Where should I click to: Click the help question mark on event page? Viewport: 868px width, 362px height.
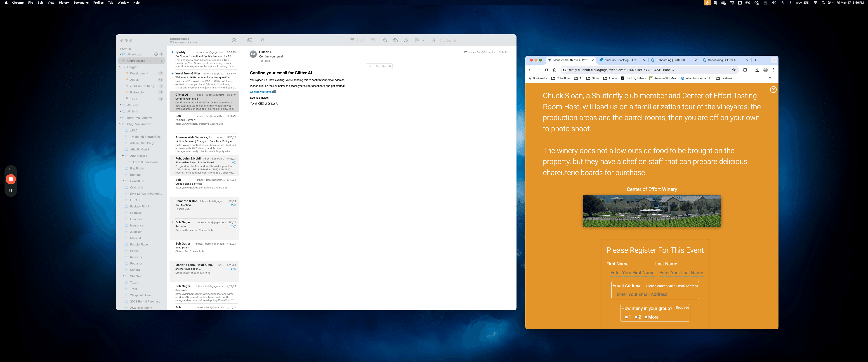click(773, 90)
